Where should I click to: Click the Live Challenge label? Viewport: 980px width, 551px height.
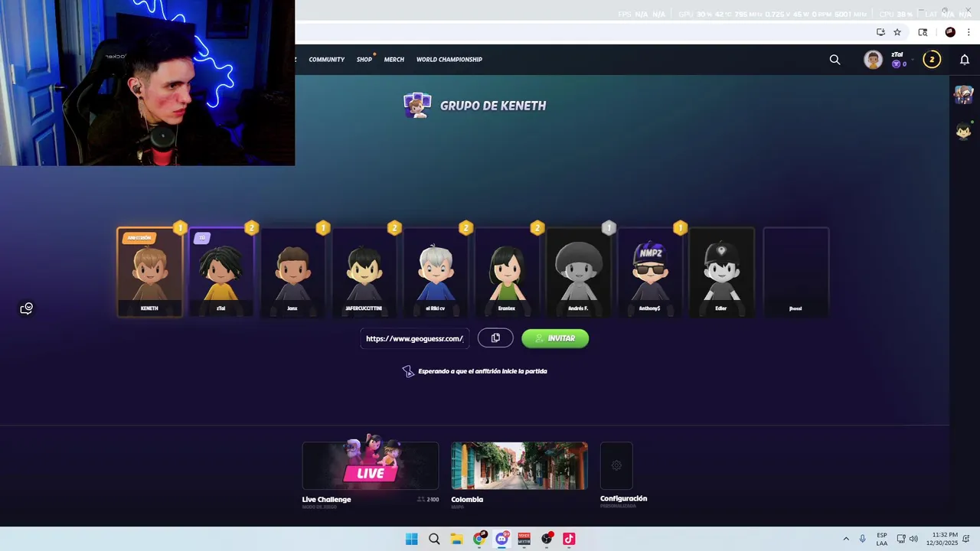tap(326, 500)
